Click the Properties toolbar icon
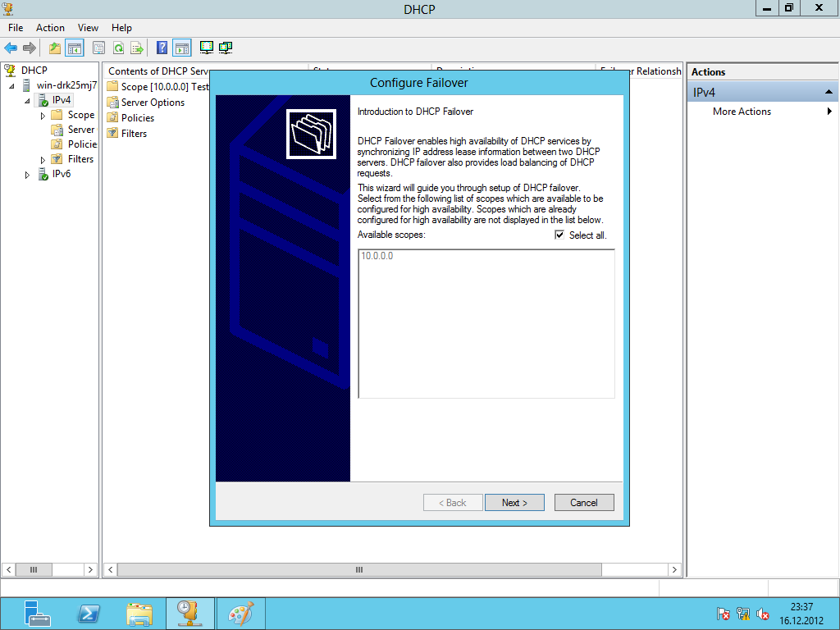This screenshot has width=840, height=630. coord(98,48)
